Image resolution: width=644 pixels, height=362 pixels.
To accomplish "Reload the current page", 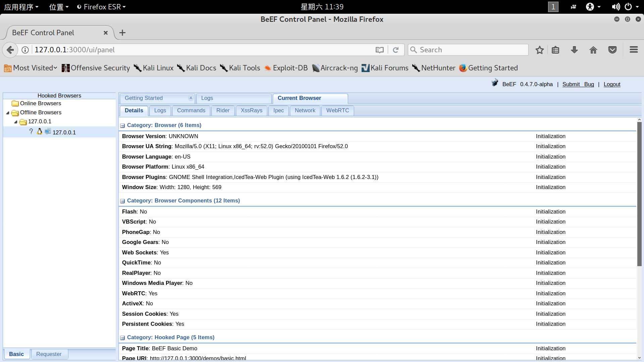I will tap(396, 50).
